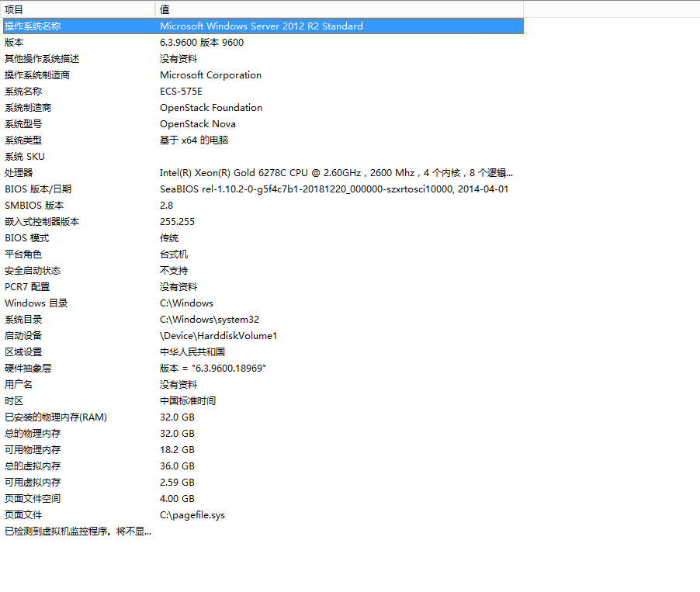The height and width of the screenshot is (592, 700).
Task: Select the SMBIOS 版本 row
Action: click(263, 206)
